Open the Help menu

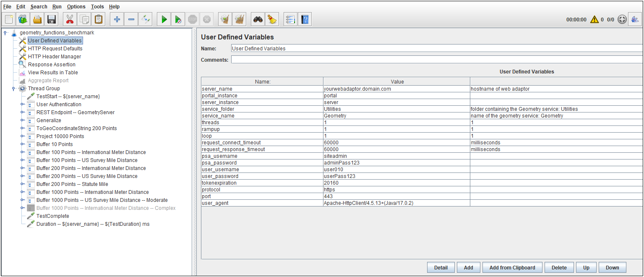114,7
